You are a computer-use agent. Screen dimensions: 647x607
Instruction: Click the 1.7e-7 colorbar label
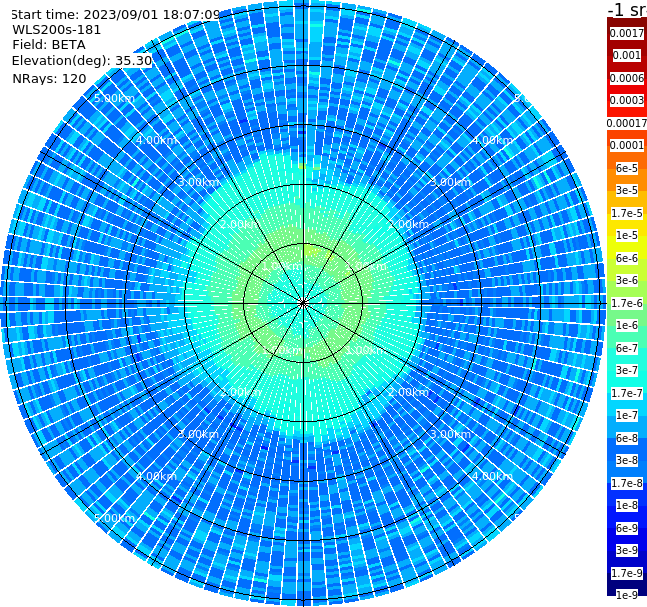click(x=627, y=393)
